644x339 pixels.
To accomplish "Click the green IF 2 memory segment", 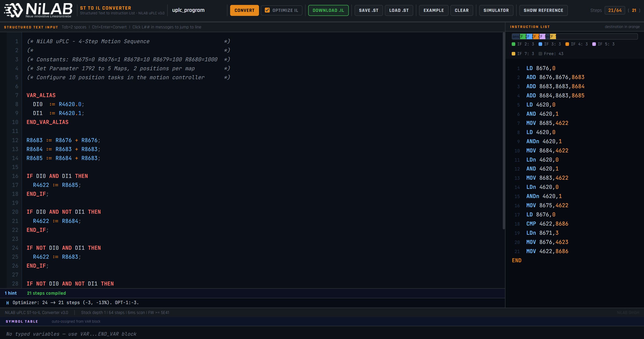I will tap(523, 36).
